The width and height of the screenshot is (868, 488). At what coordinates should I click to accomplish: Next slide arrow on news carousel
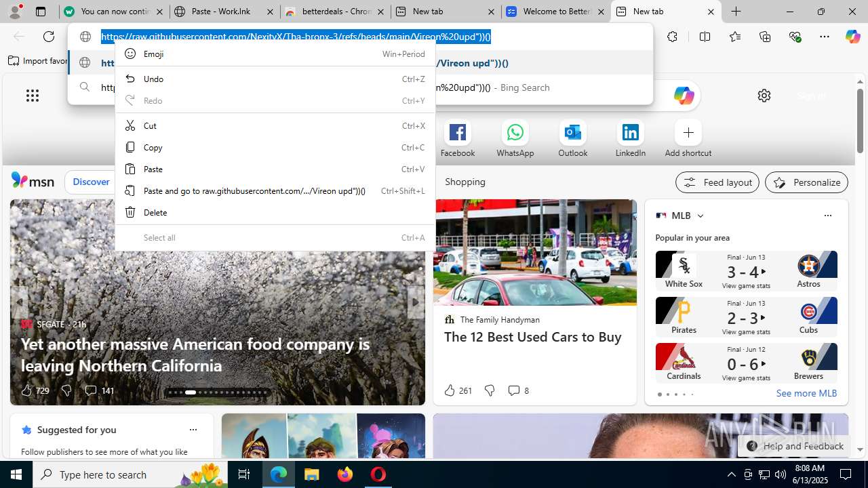[x=416, y=302]
